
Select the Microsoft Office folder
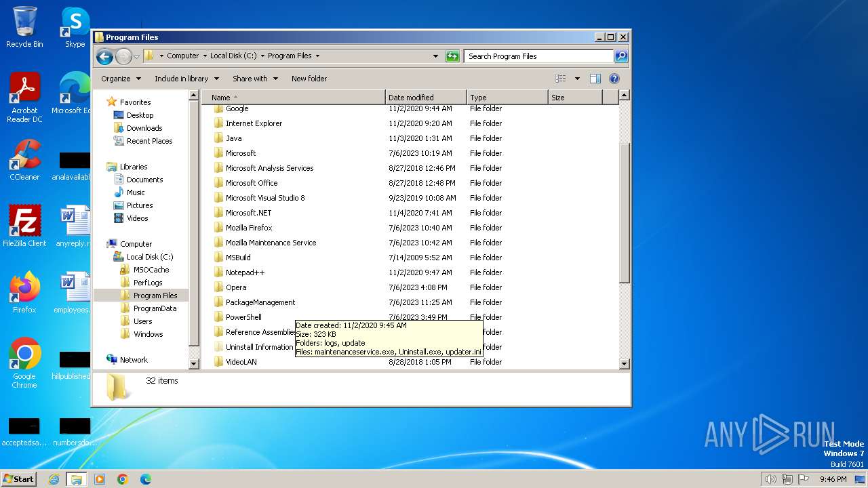tap(252, 183)
